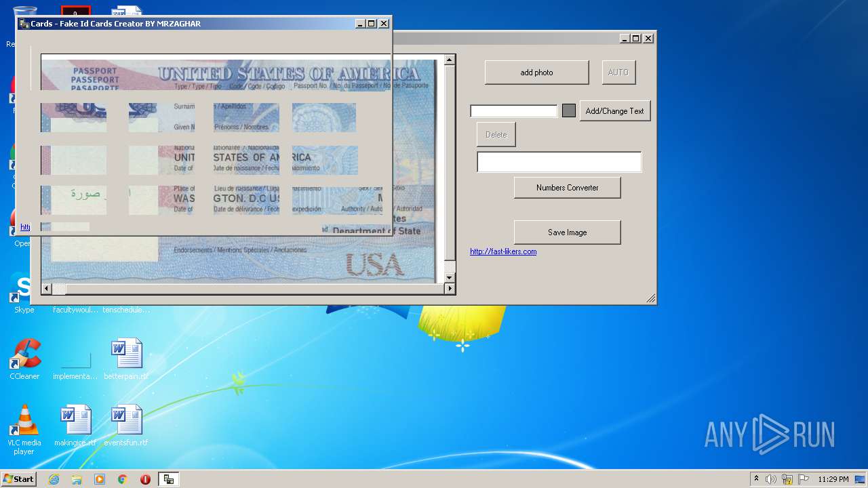Viewport: 868px width, 488px height.
Task: Minimize the back editor window
Action: [625, 39]
